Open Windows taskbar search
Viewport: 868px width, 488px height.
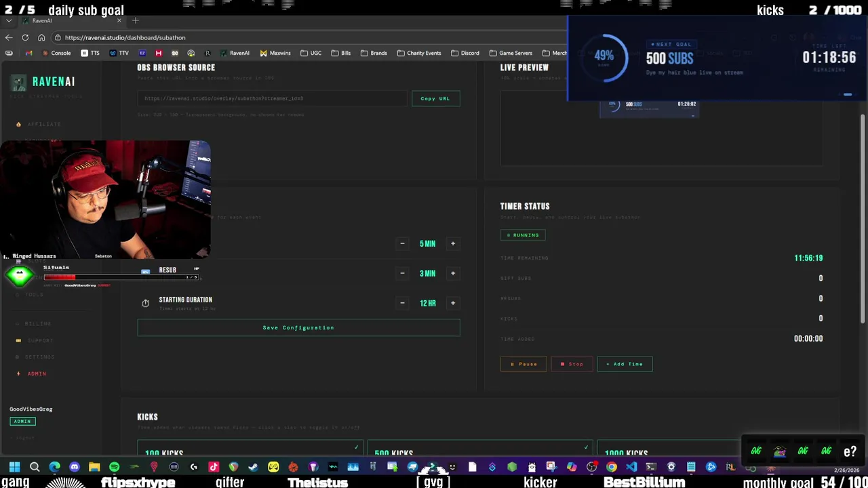pos(35,467)
